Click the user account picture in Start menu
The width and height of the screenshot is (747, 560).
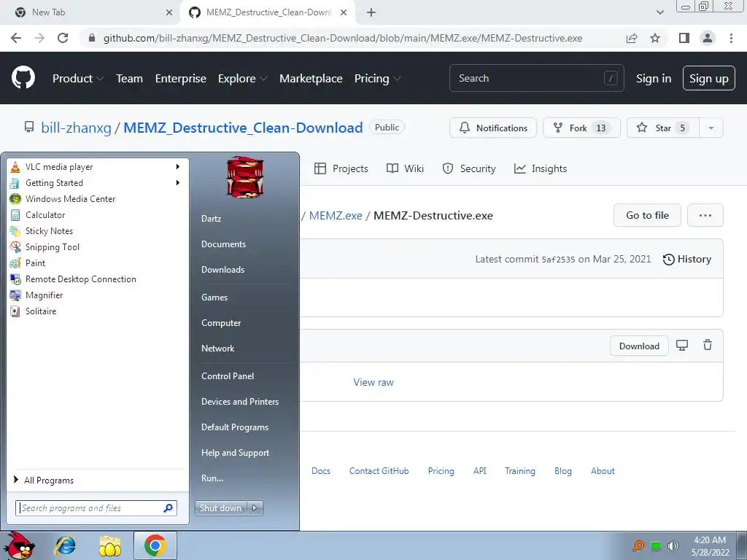click(245, 176)
